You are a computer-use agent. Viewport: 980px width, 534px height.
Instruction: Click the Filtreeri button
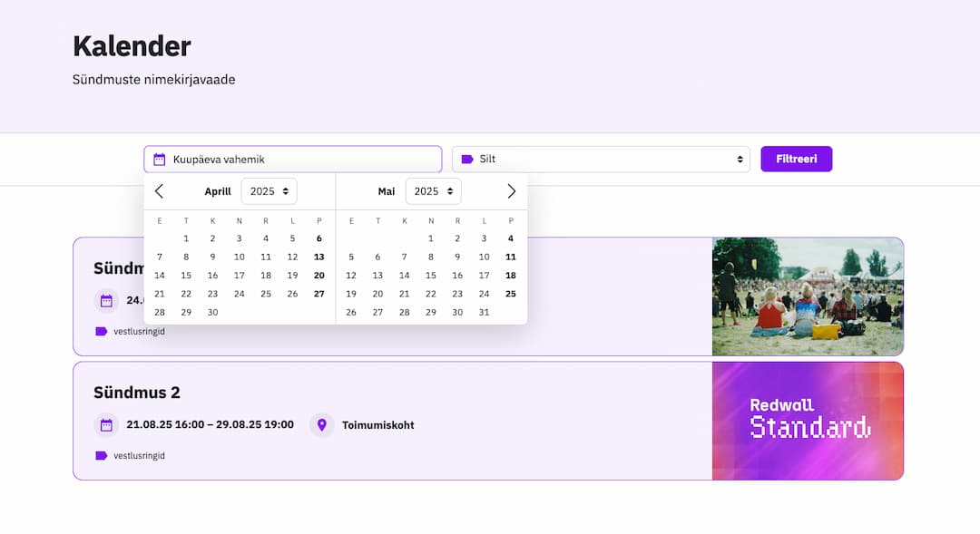[x=797, y=159]
